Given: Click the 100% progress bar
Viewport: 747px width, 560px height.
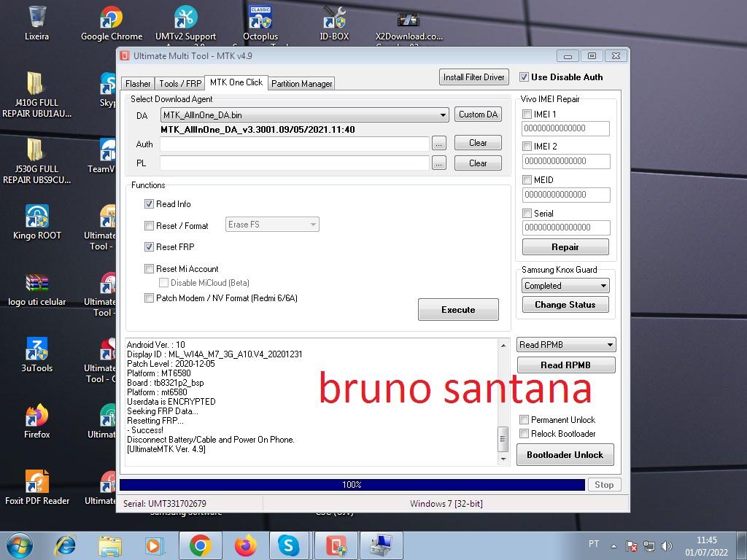Looking at the screenshot, I should (352, 485).
